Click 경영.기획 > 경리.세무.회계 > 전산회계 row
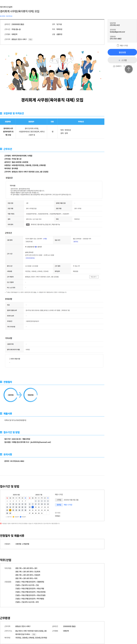The width and height of the screenshot is (137, 644). (x=28, y=572)
